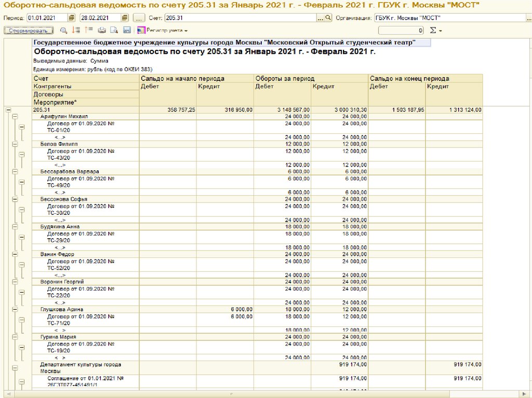Collapse the Арифулин Михаил row group
This screenshot has width=532, height=398.
coord(15,117)
